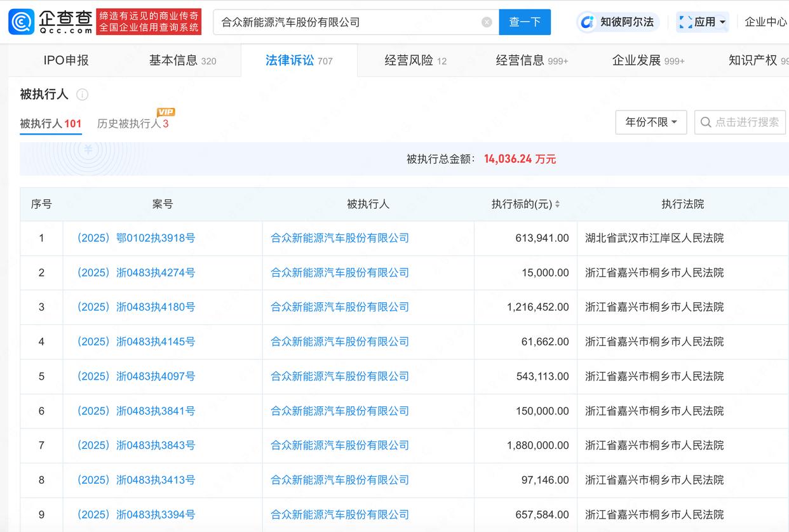Show info tooltip beside 被执行人 heading
The image size is (789, 532).
click(83, 95)
